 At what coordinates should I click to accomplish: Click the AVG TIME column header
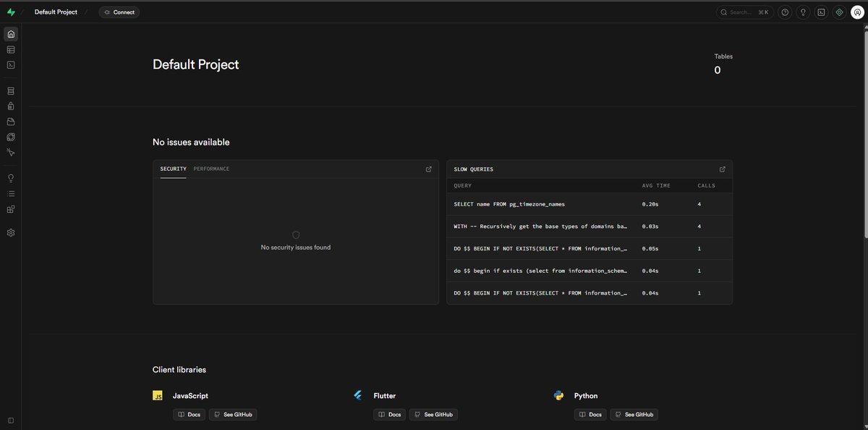coord(656,186)
